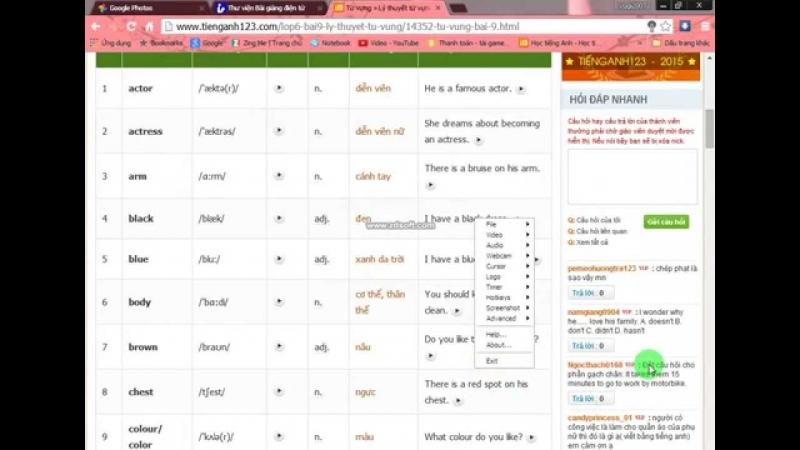Play audio for the red spot chest sentence
The height and width of the screenshot is (450, 800).
coord(457,401)
